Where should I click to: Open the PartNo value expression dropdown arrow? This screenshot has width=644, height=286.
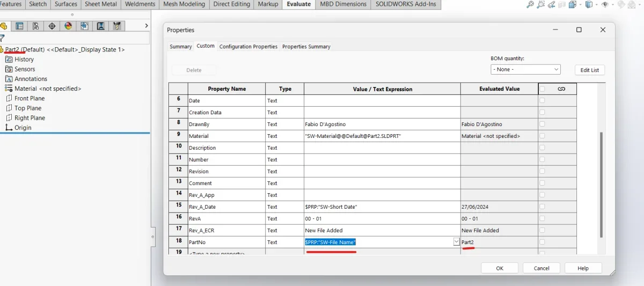click(x=456, y=242)
